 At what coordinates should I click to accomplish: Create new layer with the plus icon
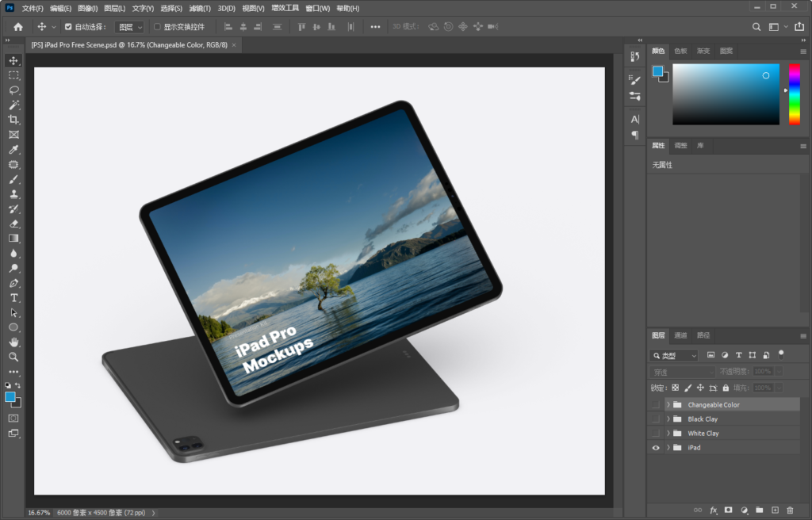pos(775,510)
